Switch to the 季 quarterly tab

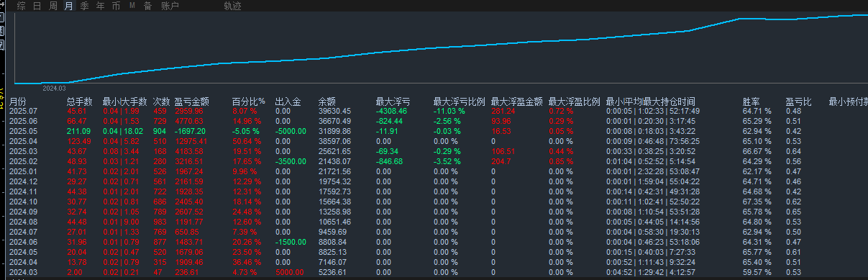[84, 6]
